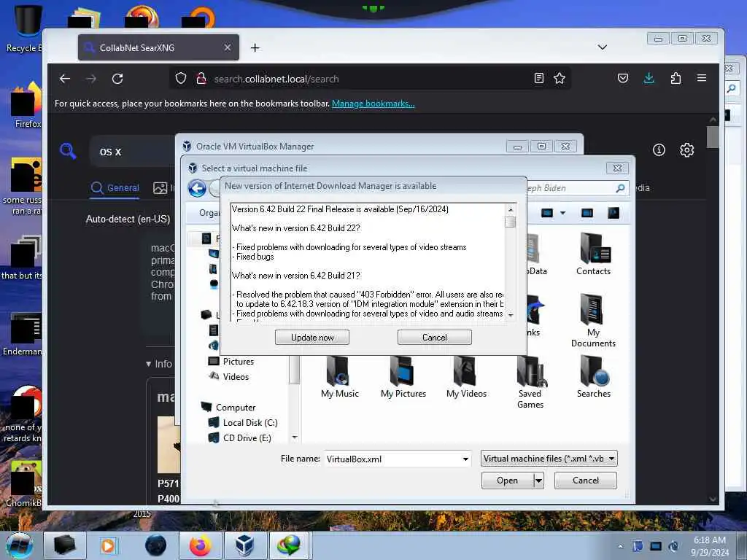The width and height of the screenshot is (747, 560).
Task: Open the view options dropdown arrow in file dialog
Action: pos(562,213)
